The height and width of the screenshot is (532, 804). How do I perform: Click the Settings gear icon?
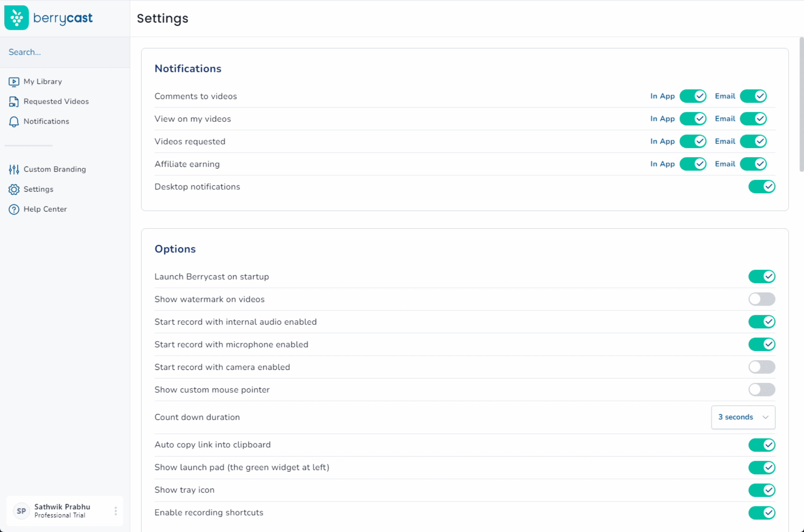point(14,190)
